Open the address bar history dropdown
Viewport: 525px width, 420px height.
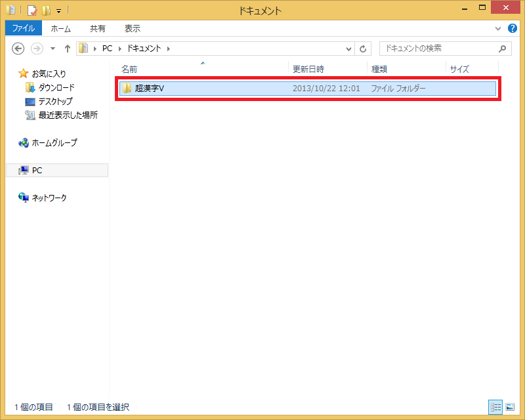[x=349, y=49]
